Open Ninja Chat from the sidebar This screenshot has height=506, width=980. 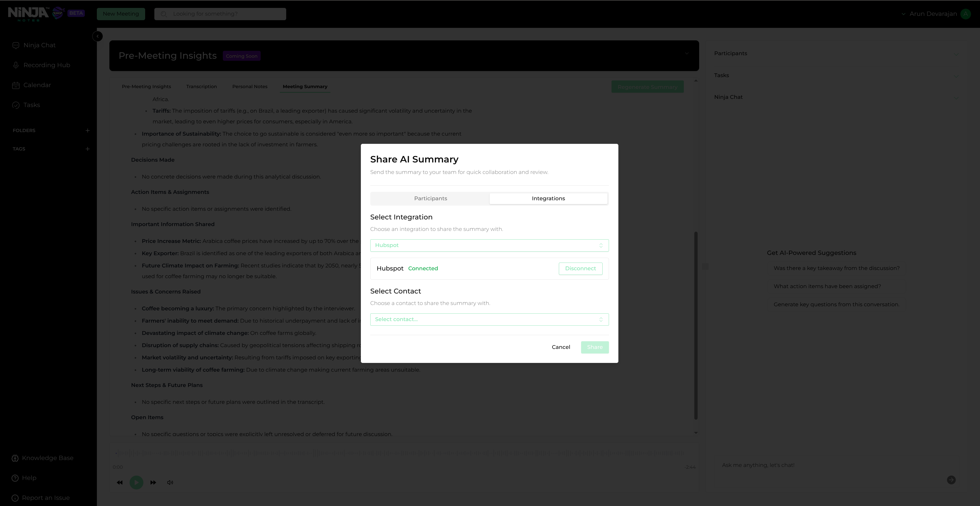[34, 45]
